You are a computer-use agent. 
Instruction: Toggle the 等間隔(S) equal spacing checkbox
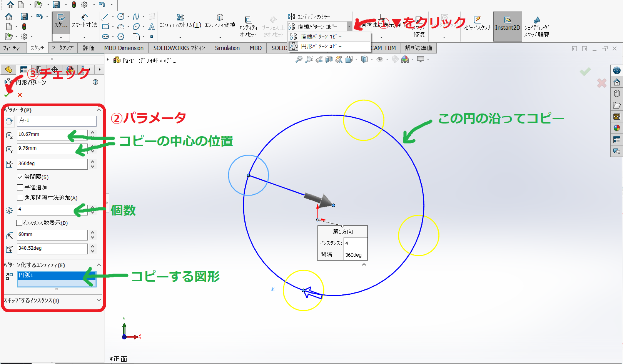pyautogui.click(x=20, y=177)
